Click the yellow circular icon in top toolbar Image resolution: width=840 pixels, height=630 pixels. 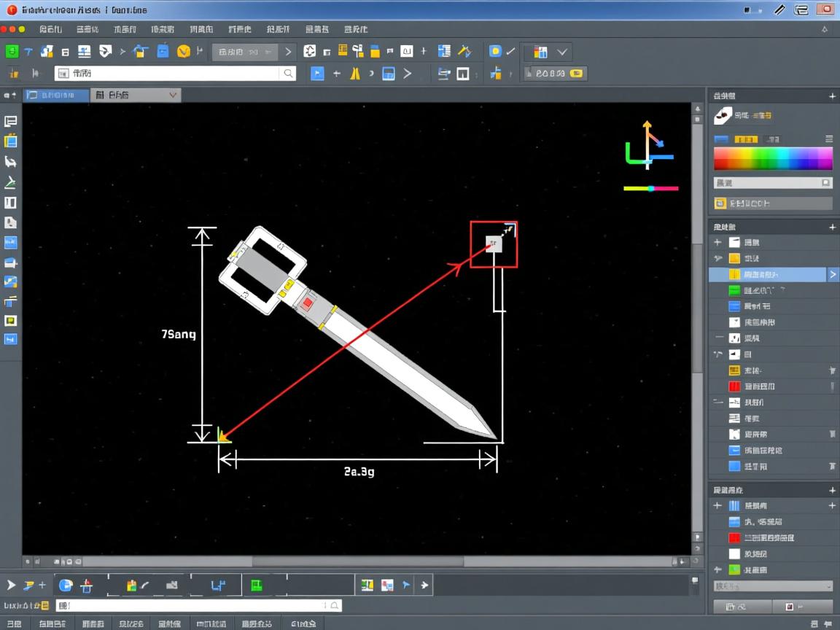coord(184,52)
